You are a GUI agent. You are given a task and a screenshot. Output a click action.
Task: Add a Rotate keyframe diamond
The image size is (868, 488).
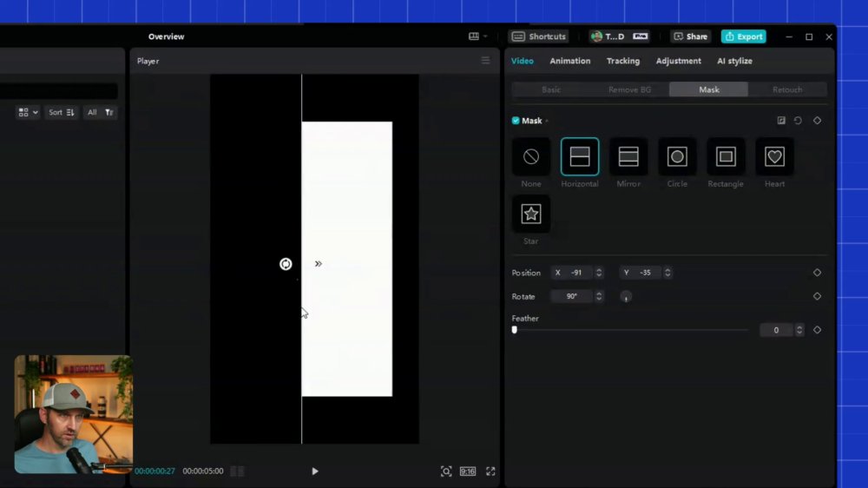coord(817,296)
